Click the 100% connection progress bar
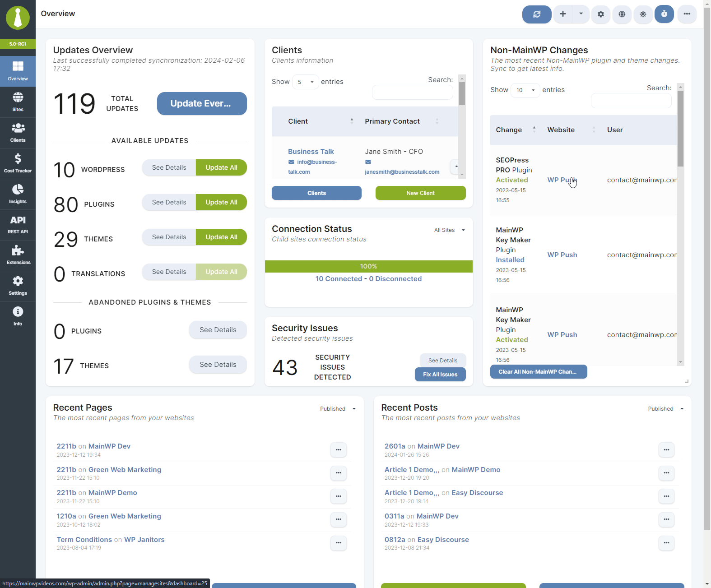This screenshot has width=711, height=588. coord(368,267)
